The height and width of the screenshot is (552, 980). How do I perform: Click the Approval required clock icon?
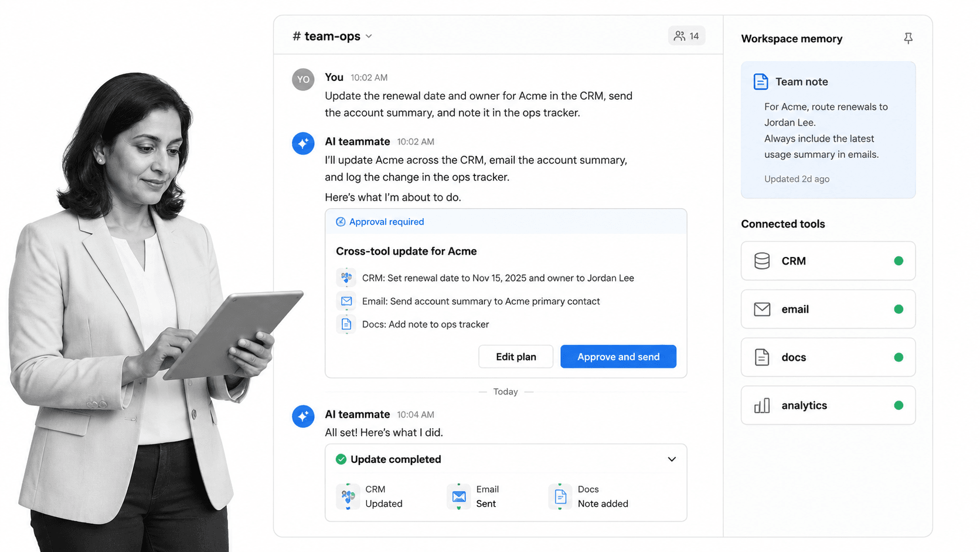(341, 222)
